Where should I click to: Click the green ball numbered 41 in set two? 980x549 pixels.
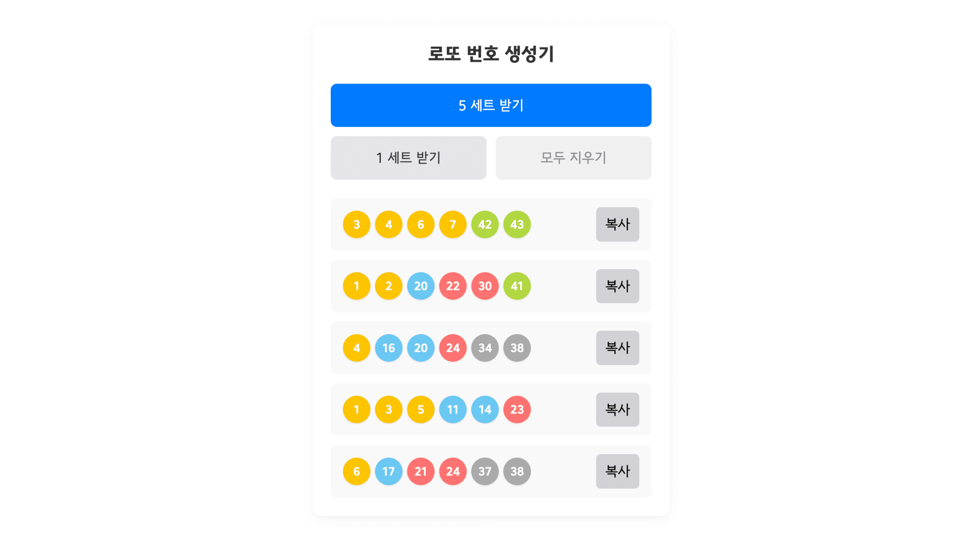[517, 286]
